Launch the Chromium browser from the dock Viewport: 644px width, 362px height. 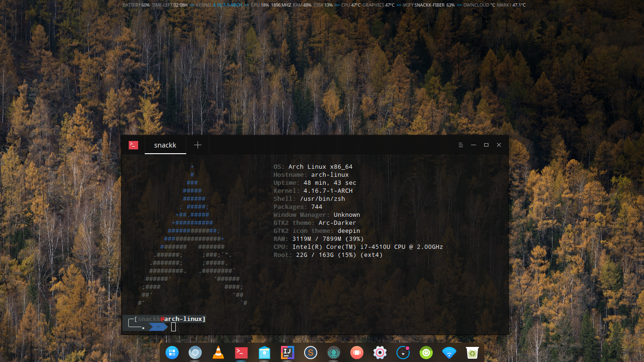click(x=195, y=352)
